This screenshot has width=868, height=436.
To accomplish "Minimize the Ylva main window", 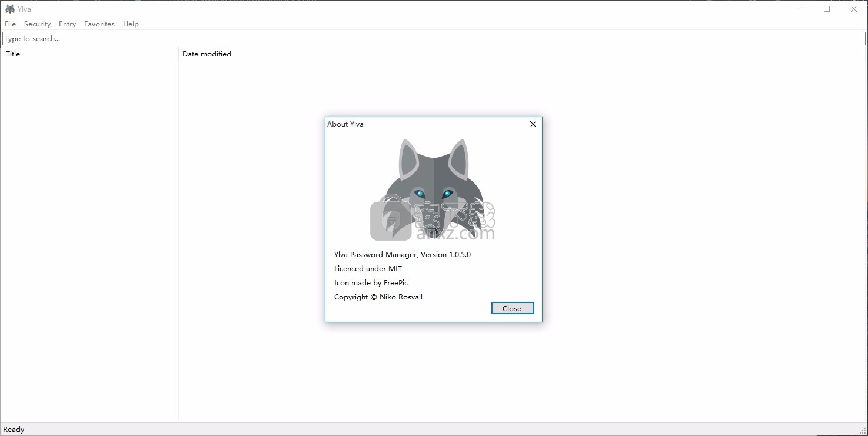I will point(800,9).
